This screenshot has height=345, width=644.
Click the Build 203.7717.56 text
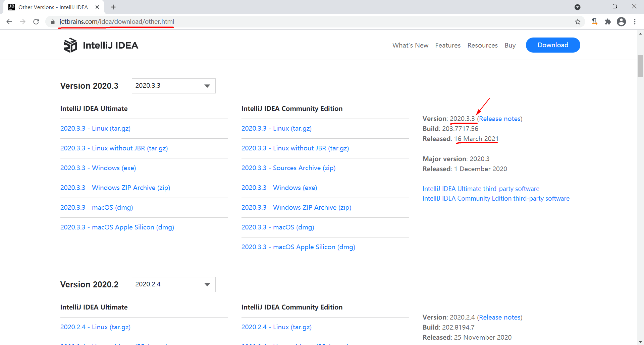coord(450,129)
